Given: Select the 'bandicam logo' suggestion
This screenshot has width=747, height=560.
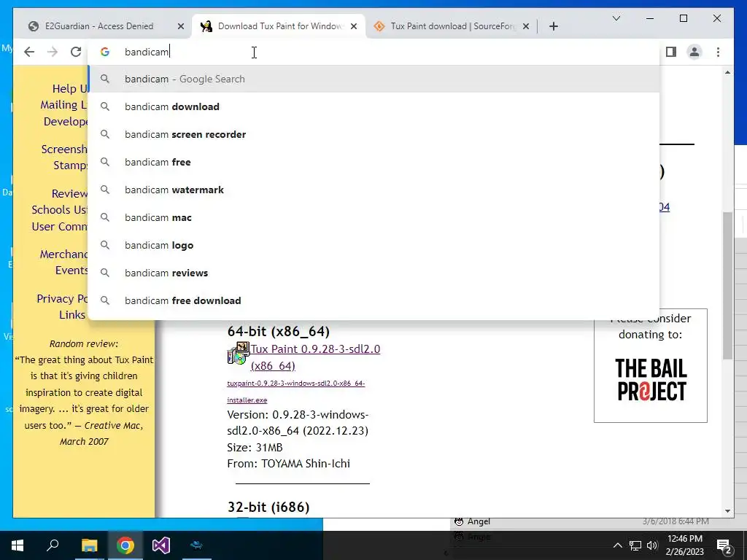Looking at the screenshot, I should [374, 245].
